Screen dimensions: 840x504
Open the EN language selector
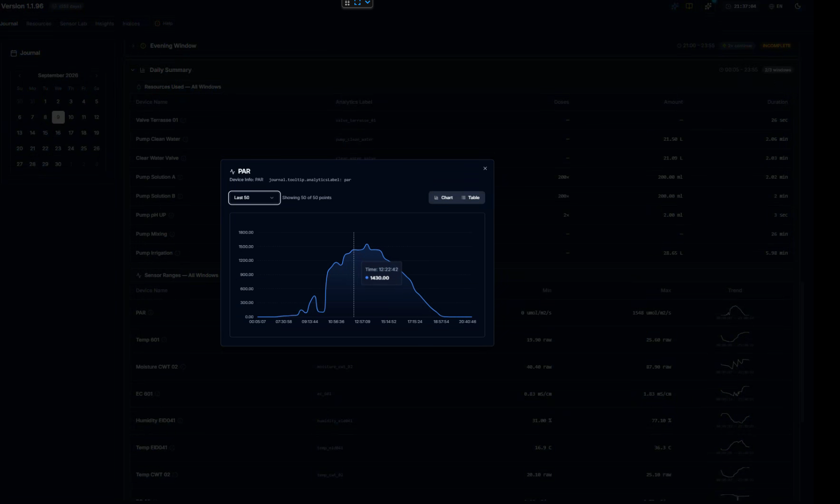click(x=776, y=7)
